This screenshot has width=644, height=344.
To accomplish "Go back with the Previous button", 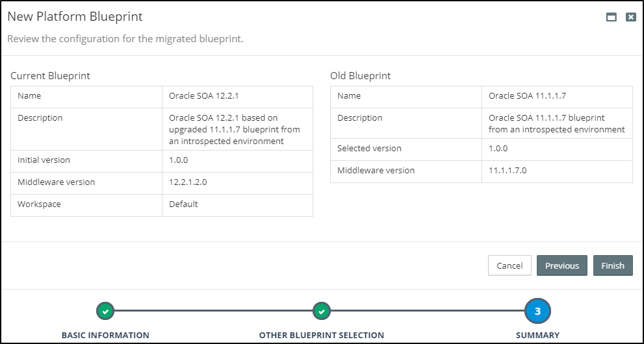I will (x=561, y=265).
